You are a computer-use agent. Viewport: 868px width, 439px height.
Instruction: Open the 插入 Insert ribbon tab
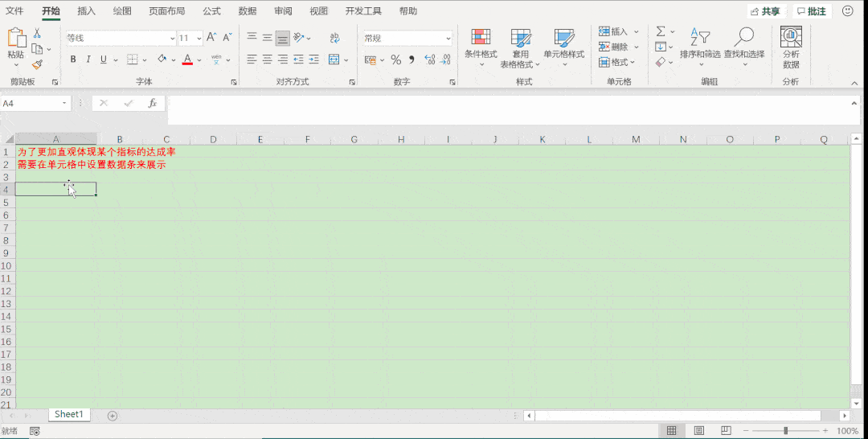pos(86,11)
